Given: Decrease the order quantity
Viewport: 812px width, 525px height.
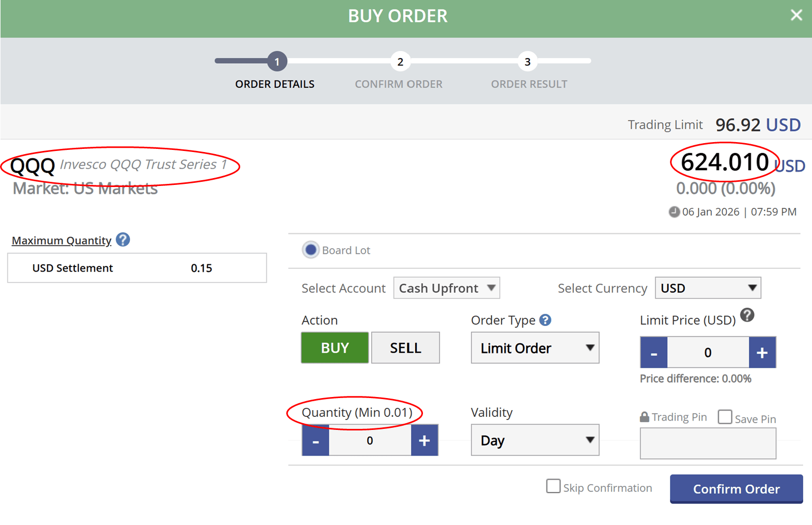Looking at the screenshot, I should [x=315, y=440].
